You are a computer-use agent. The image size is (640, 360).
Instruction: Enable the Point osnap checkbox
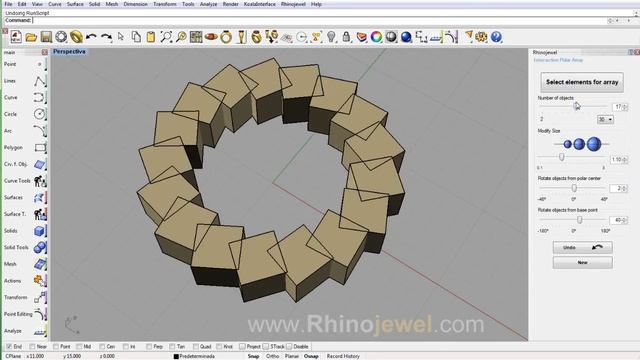coord(56,347)
